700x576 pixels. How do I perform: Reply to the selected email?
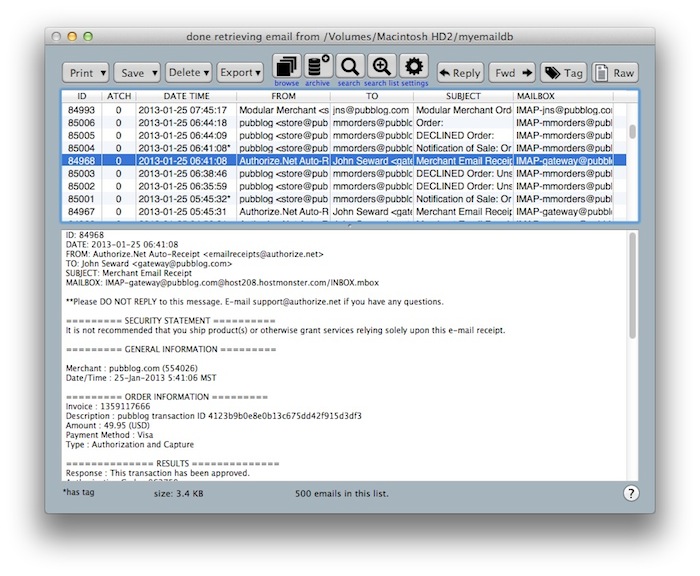460,73
